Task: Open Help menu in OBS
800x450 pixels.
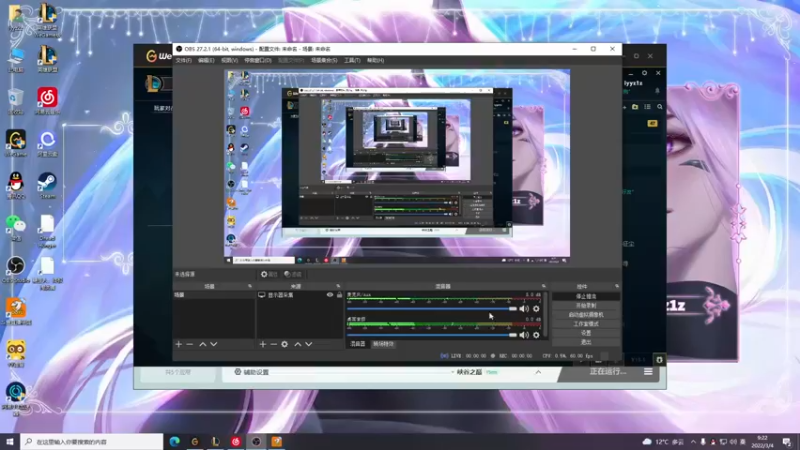Action: coord(376,60)
